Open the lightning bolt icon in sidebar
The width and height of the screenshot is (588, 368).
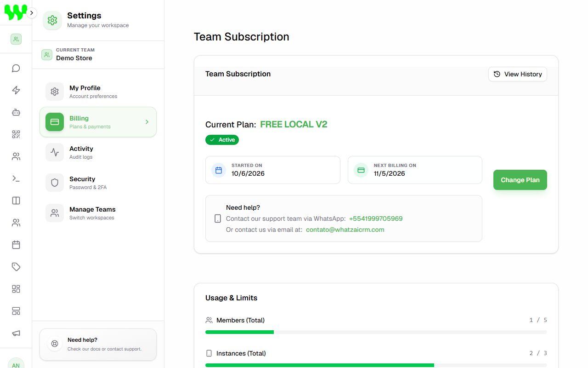[x=16, y=90]
